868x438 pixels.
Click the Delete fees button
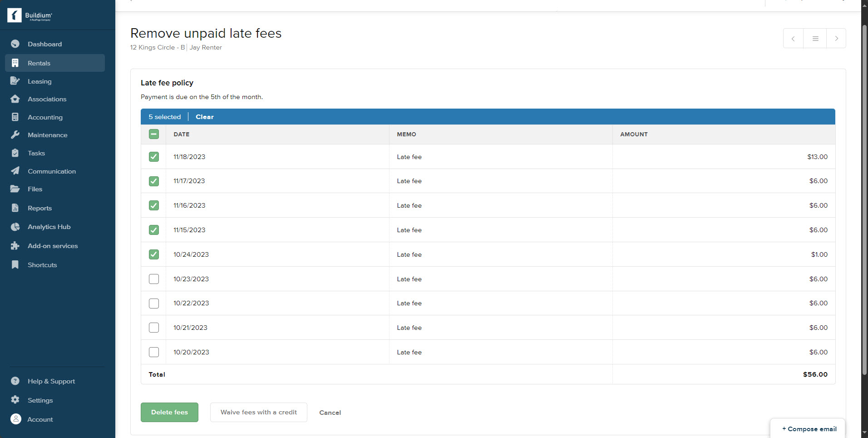coord(169,412)
